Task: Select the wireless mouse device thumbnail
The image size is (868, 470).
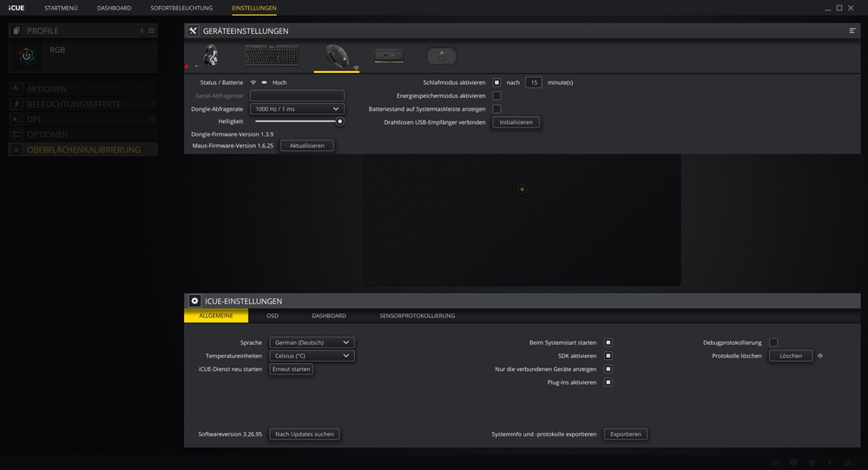Action: 337,56
